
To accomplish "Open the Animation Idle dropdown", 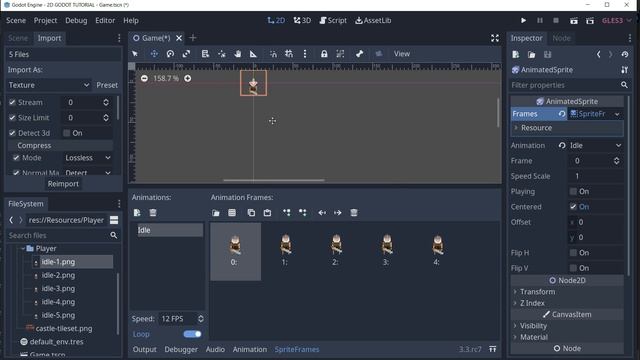I will (x=596, y=145).
